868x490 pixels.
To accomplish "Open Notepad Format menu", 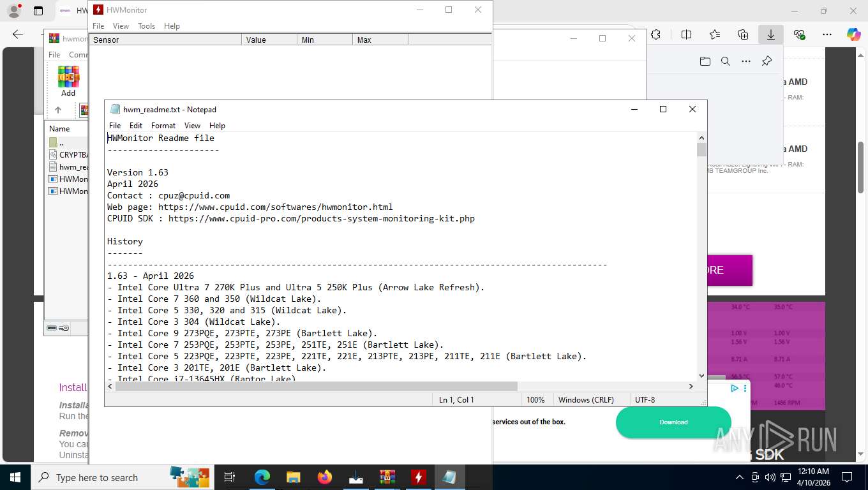I will coord(163,126).
